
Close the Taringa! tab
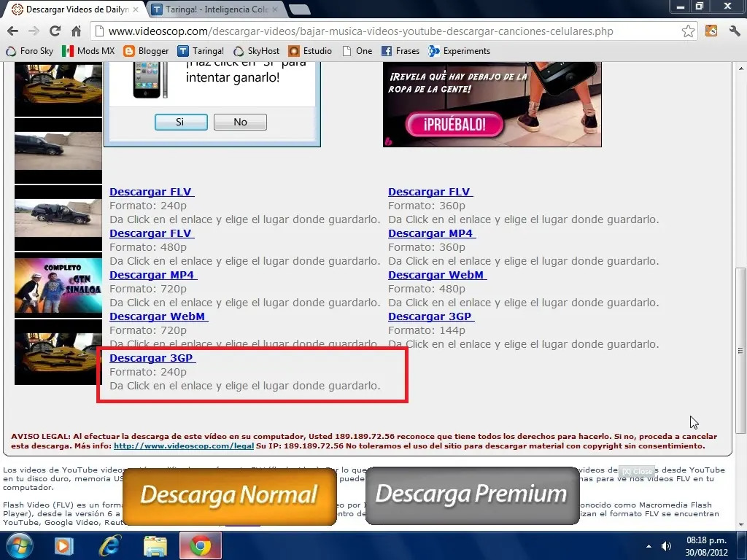pyautogui.click(x=275, y=9)
